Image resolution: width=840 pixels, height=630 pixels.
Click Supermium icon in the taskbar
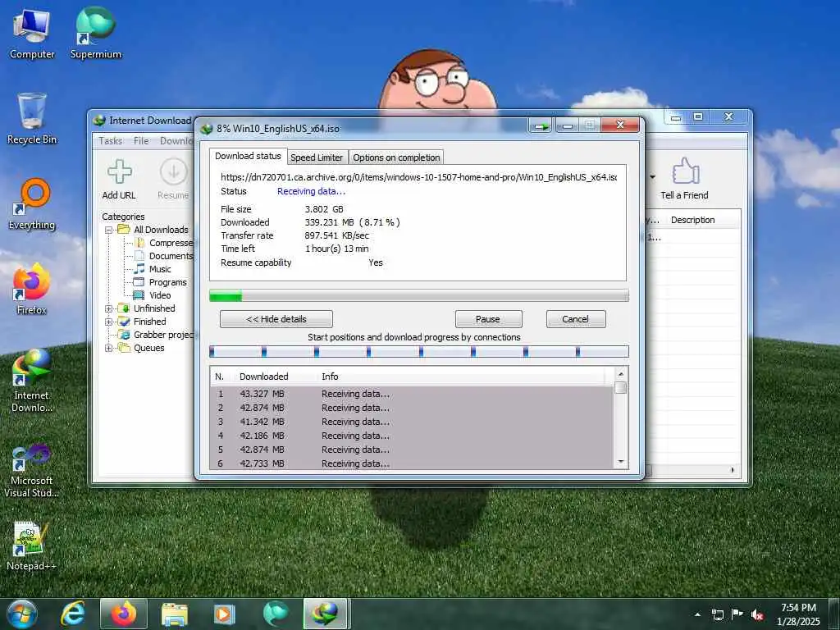pos(276,614)
